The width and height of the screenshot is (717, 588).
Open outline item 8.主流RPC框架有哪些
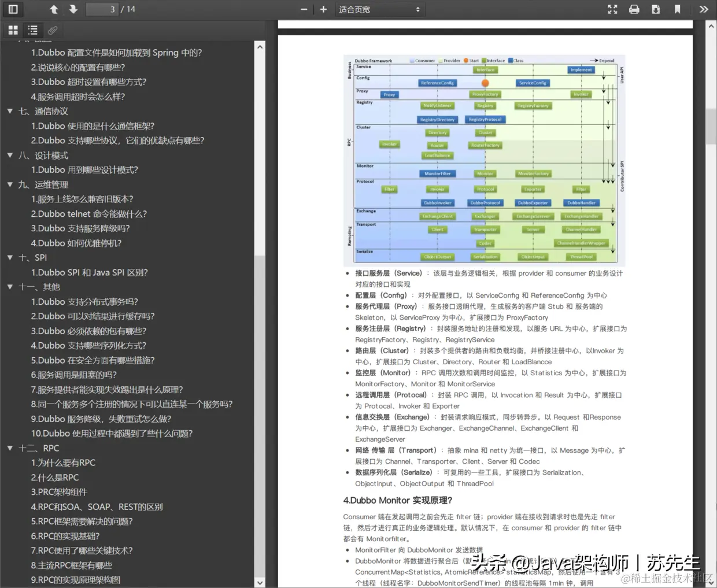72,565
